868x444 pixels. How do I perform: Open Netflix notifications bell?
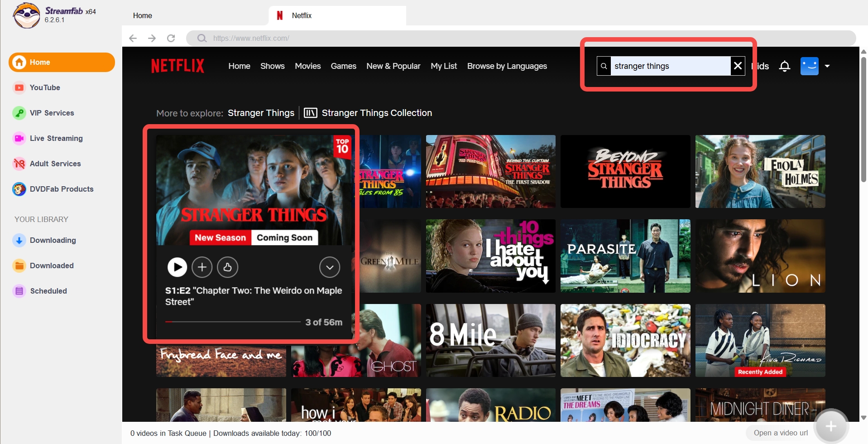click(x=784, y=66)
